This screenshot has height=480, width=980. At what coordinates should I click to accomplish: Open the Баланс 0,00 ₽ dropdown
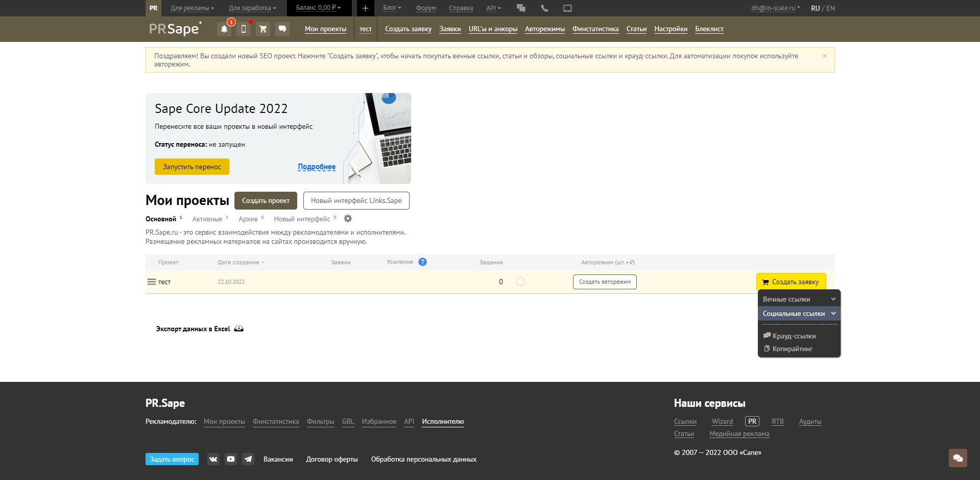[318, 8]
